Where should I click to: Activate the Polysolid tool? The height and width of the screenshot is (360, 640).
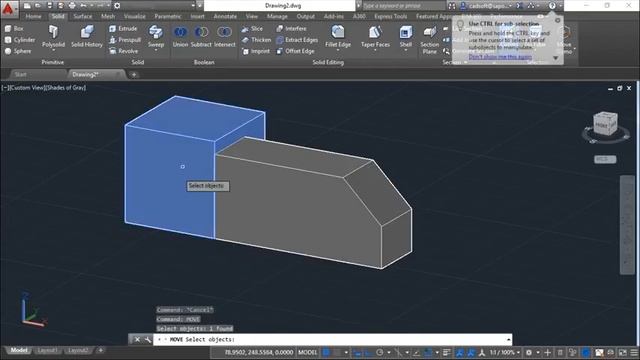coord(53,36)
